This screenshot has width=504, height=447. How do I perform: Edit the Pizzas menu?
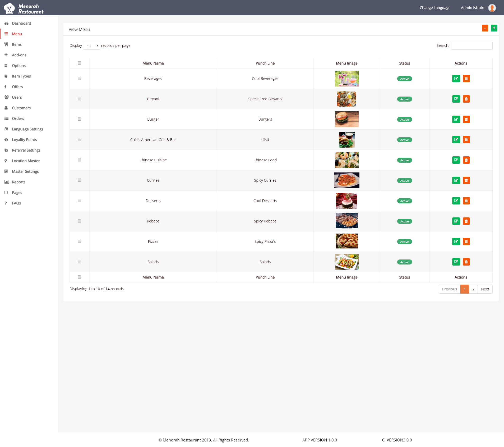456,241
